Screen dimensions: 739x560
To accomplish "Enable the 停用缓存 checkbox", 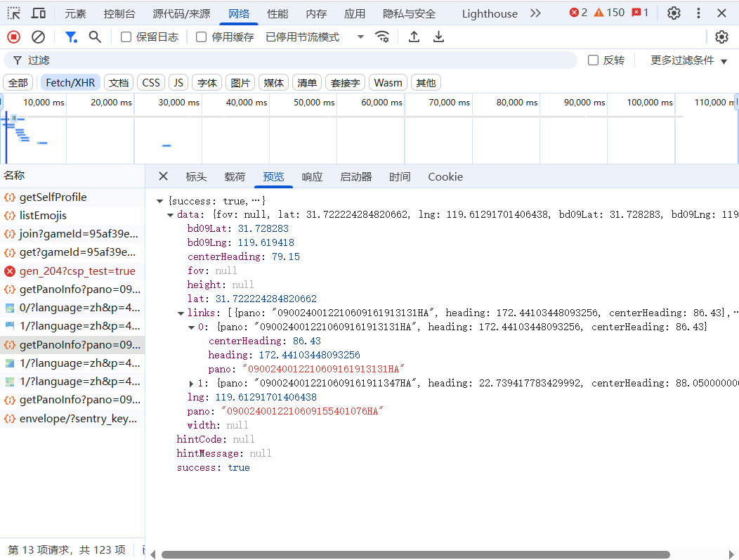I will [x=202, y=37].
